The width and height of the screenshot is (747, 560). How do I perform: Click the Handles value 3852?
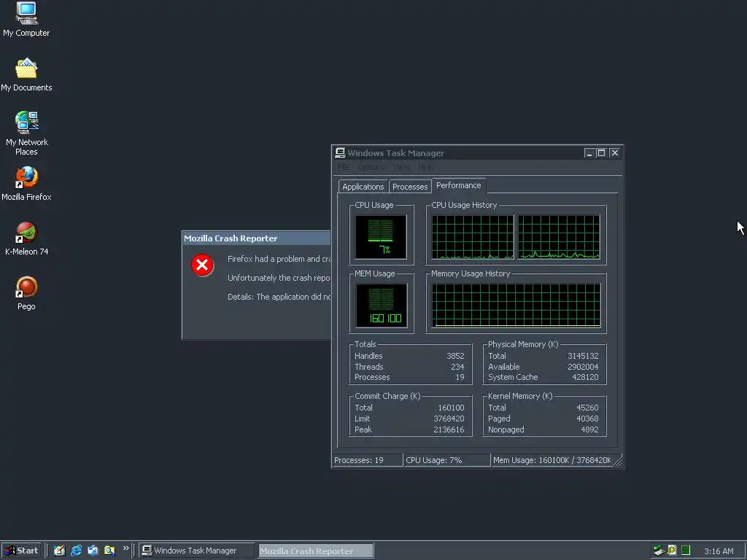(455, 356)
